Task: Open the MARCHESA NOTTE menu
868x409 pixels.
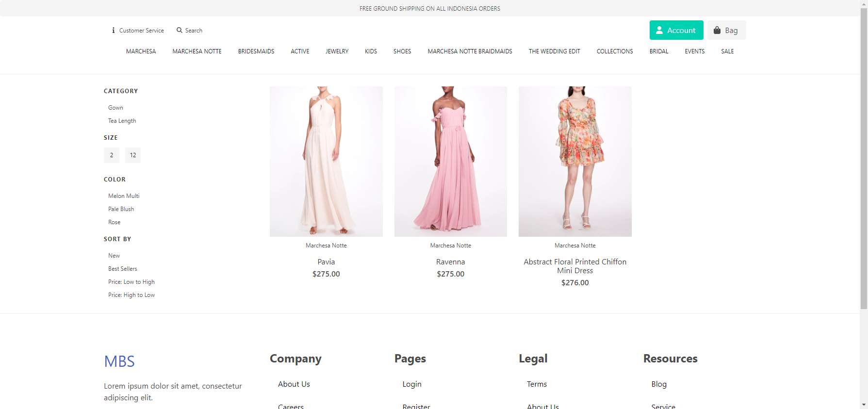Action: pos(197,51)
